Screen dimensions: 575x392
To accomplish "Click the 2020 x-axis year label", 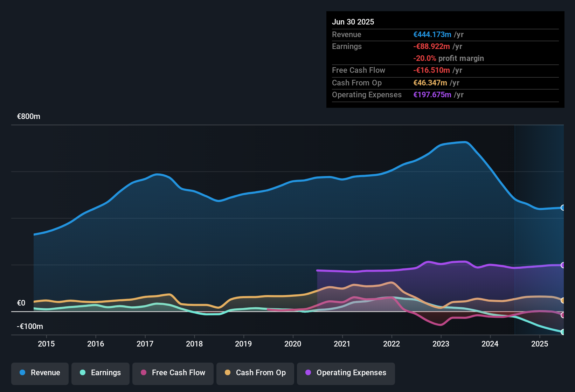I will pos(293,344).
